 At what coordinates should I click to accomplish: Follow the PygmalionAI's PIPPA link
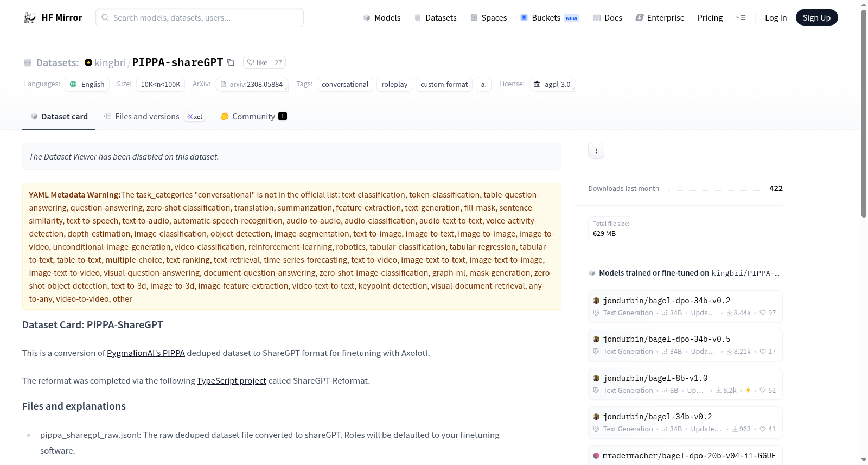coord(146,353)
